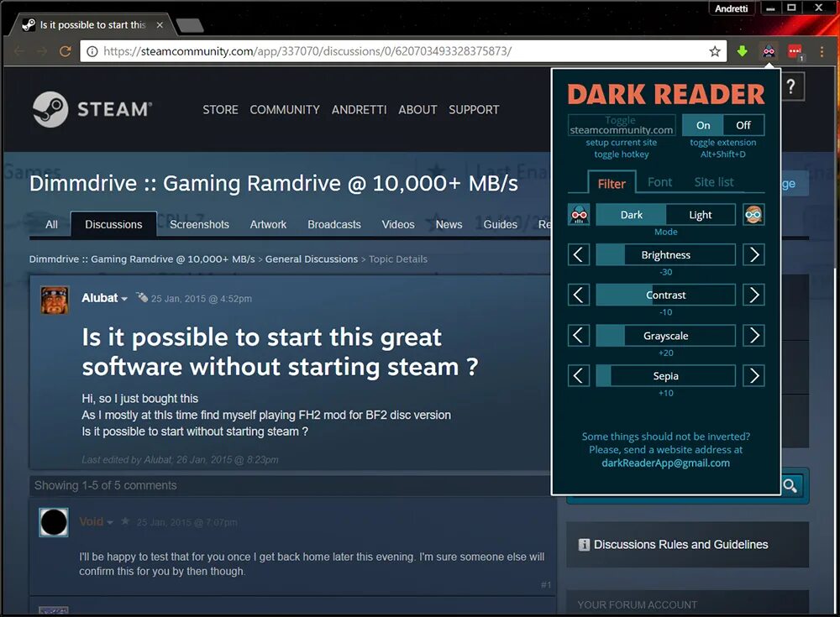The height and width of the screenshot is (617, 840).
Task: Switch to the Font tab
Action: click(659, 182)
